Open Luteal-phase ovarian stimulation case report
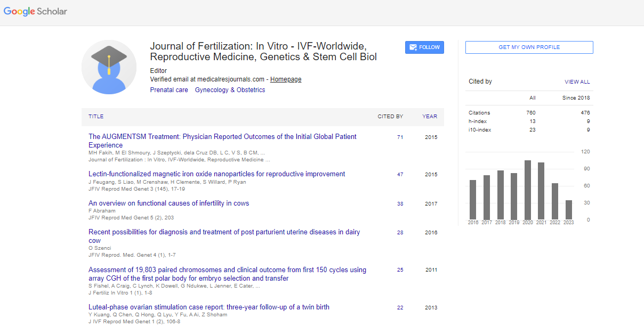644x327 pixels. (x=208, y=307)
